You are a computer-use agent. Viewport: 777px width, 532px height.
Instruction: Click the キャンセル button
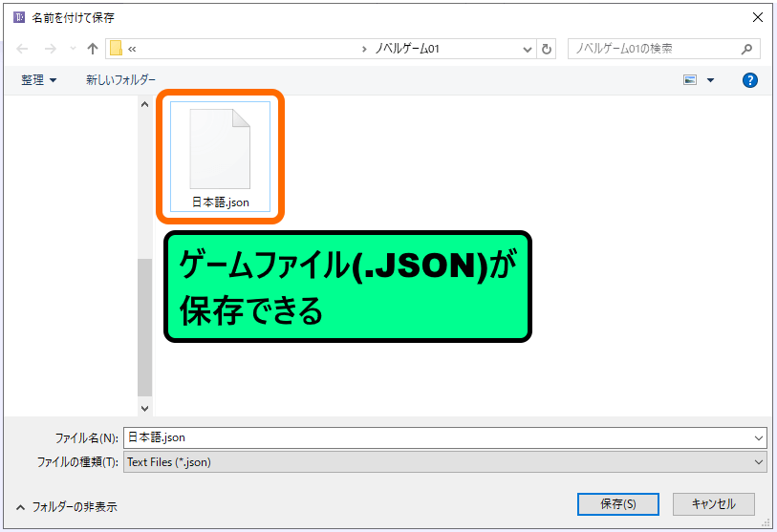click(x=713, y=503)
